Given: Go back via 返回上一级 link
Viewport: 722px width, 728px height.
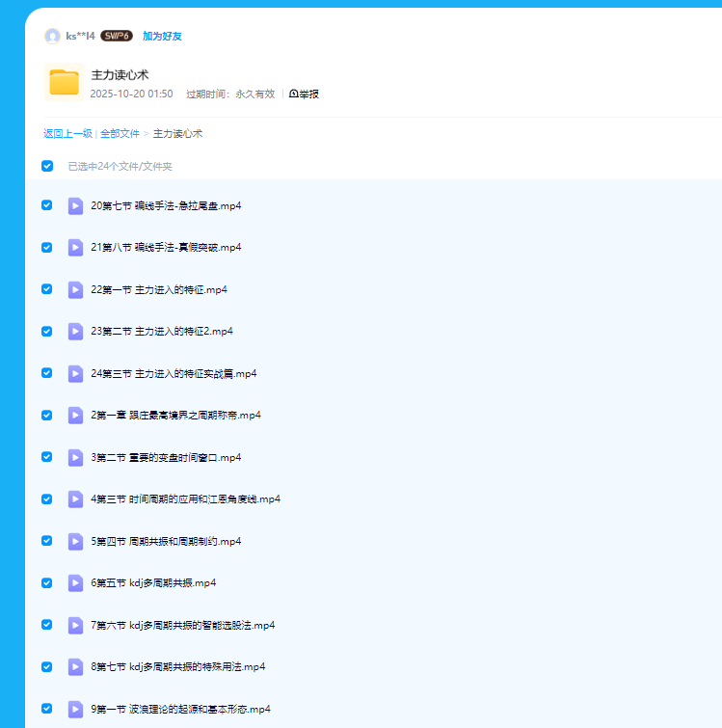Looking at the screenshot, I should tap(67, 134).
